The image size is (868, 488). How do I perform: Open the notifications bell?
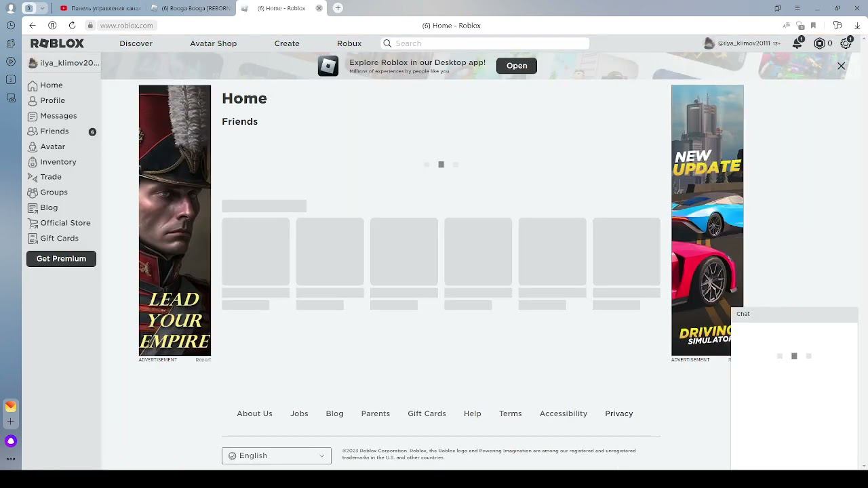(797, 43)
